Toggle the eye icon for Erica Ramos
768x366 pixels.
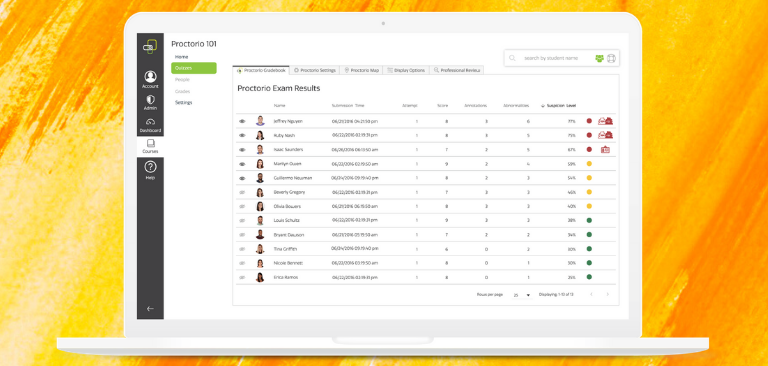pyautogui.click(x=242, y=277)
